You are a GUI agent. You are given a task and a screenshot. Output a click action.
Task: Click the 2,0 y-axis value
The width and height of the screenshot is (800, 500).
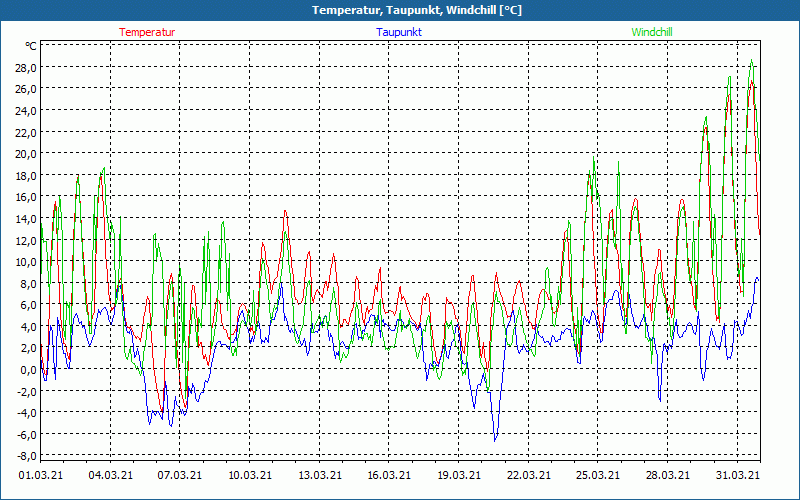pos(29,348)
